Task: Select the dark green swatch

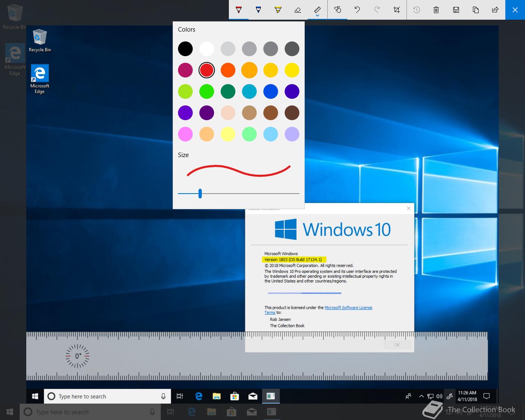Action: pos(228,91)
